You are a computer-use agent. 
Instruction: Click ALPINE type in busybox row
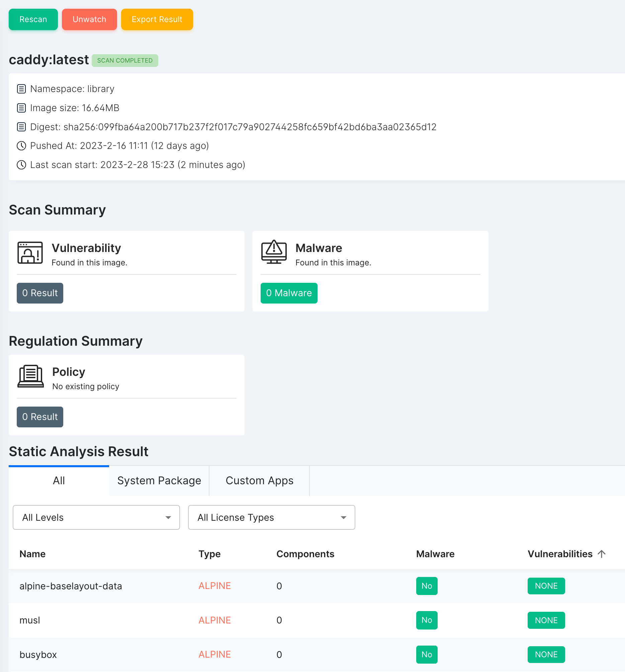[x=215, y=654]
